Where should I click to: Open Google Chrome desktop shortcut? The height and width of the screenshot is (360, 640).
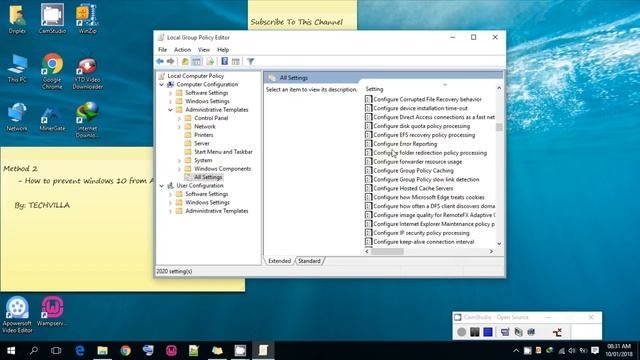52,71
